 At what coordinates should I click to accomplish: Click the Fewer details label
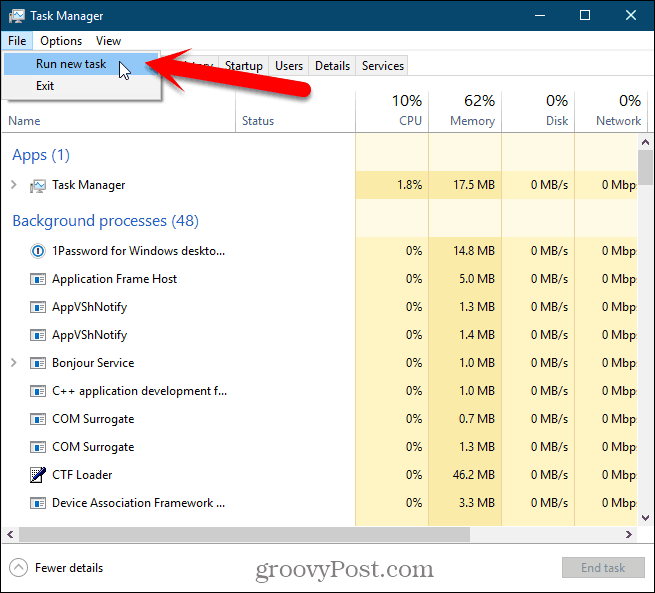69,568
